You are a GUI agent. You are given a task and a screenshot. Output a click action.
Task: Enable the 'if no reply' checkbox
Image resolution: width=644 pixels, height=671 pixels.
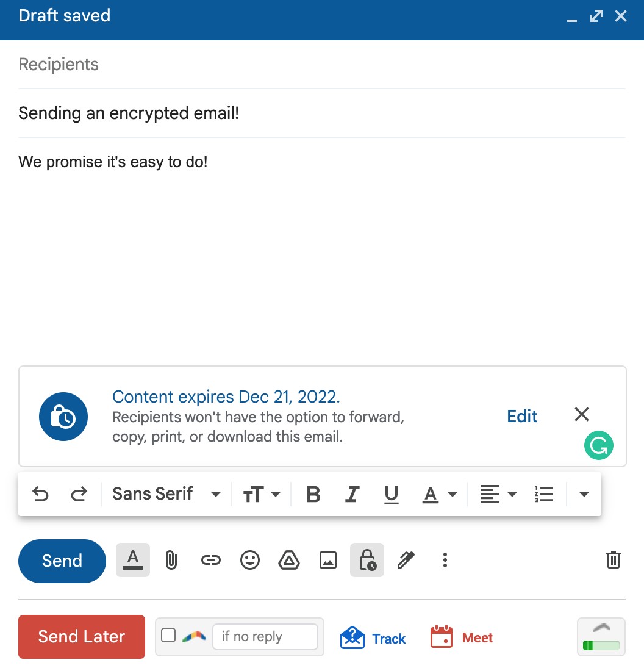[x=168, y=636]
